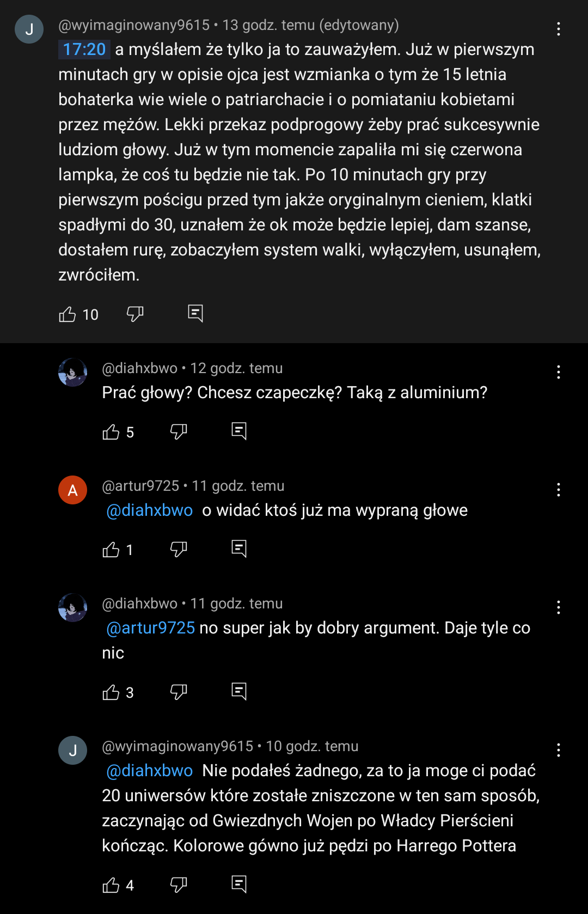This screenshot has height=914, width=588.
Task: Open more options for first @diahxbwo reply
Action: [x=559, y=372]
